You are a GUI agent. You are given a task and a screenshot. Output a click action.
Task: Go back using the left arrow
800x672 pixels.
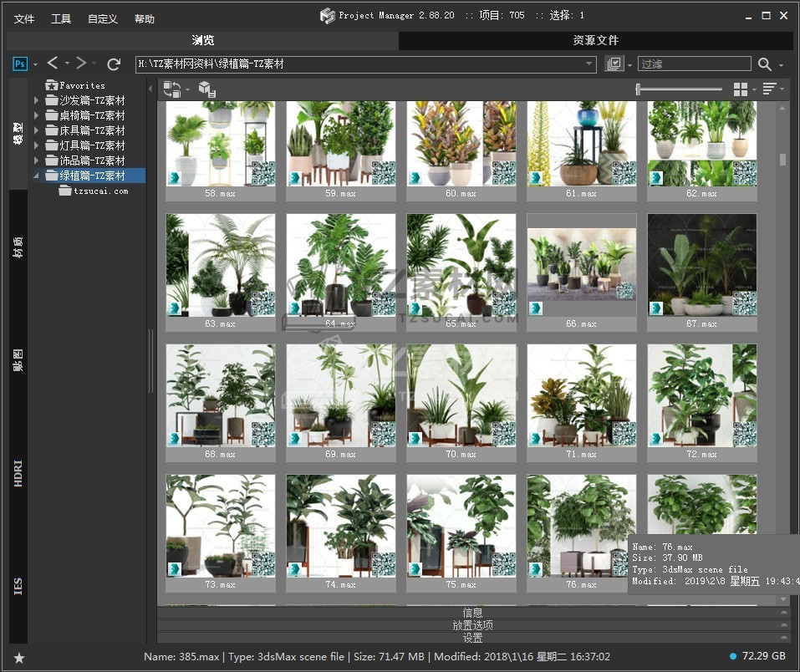pyautogui.click(x=53, y=64)
